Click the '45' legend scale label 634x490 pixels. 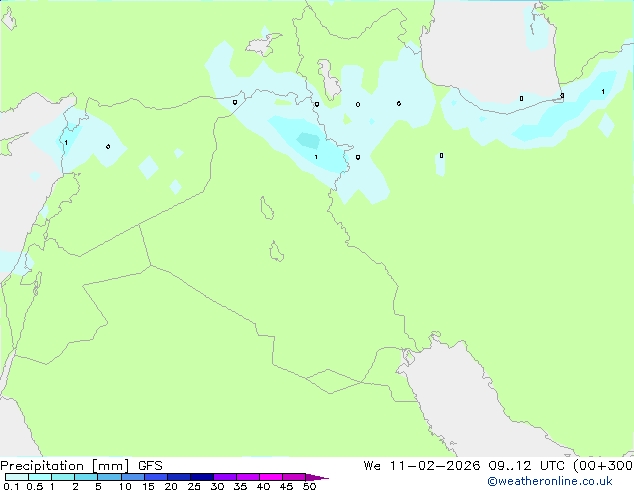[286, 486]
